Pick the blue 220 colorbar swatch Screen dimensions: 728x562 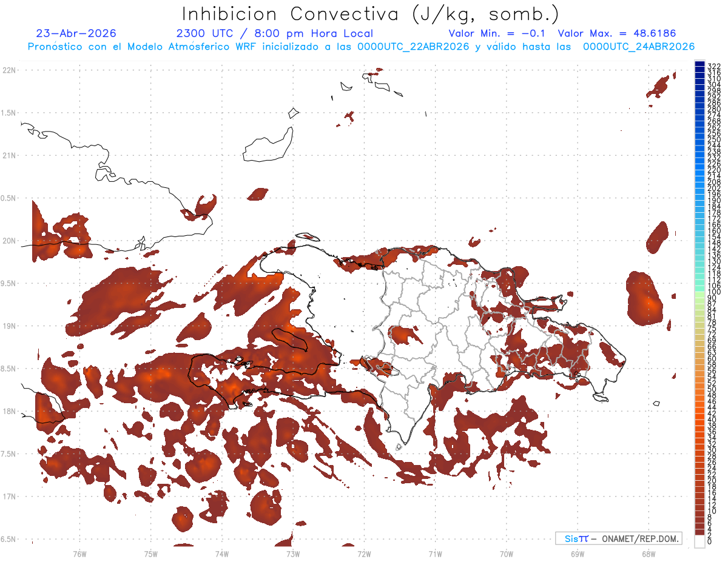coord(699,171)
